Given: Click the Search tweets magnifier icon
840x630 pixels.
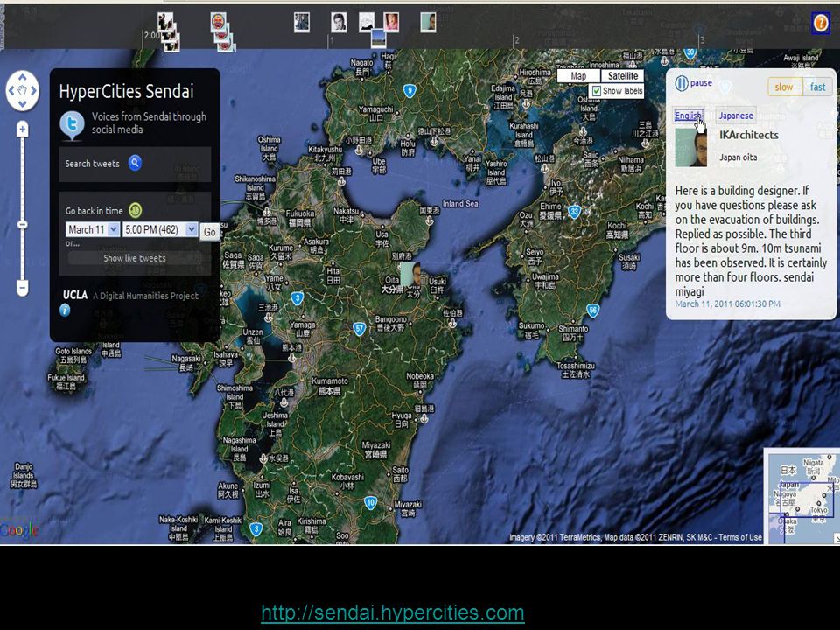Looking at the screenshot, I should pyautogui.click(x=135, y=163).
